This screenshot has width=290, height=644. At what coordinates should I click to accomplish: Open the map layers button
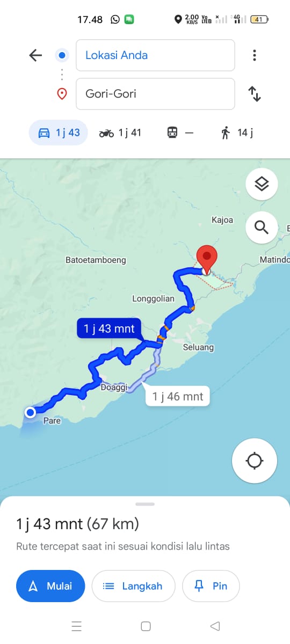[262, 184]
